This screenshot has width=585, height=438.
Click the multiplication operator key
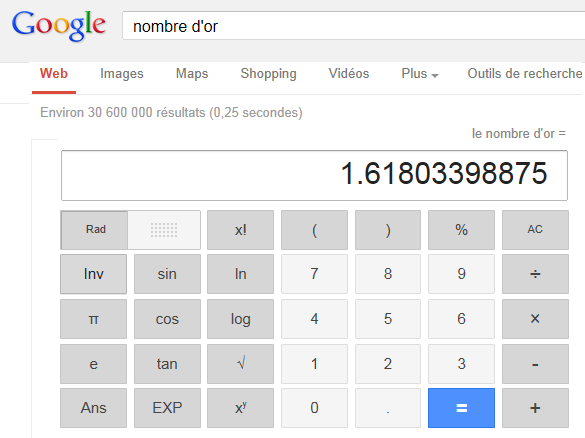tap(535, 319)
